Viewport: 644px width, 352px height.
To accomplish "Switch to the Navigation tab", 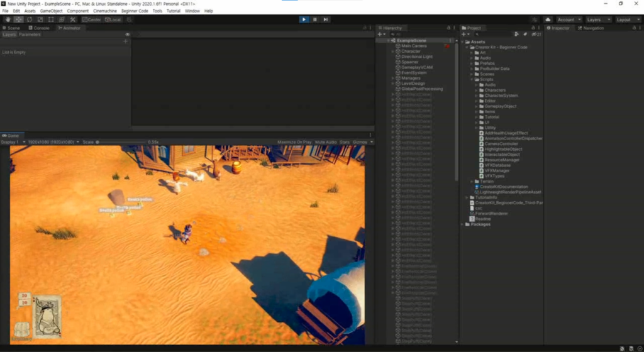I will 591,28.
